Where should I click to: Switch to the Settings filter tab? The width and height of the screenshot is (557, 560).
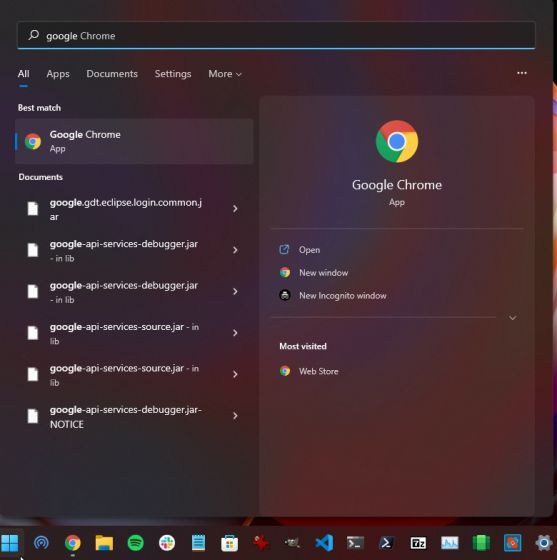pos(173,74)
